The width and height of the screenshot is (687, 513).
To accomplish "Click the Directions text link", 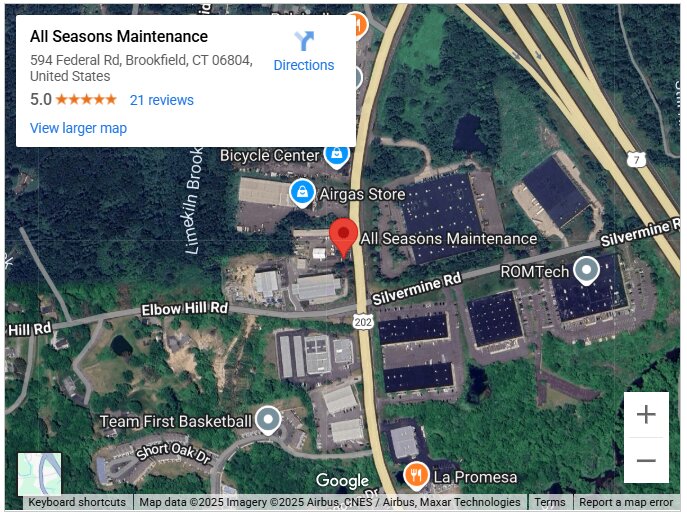I will 304,65.
